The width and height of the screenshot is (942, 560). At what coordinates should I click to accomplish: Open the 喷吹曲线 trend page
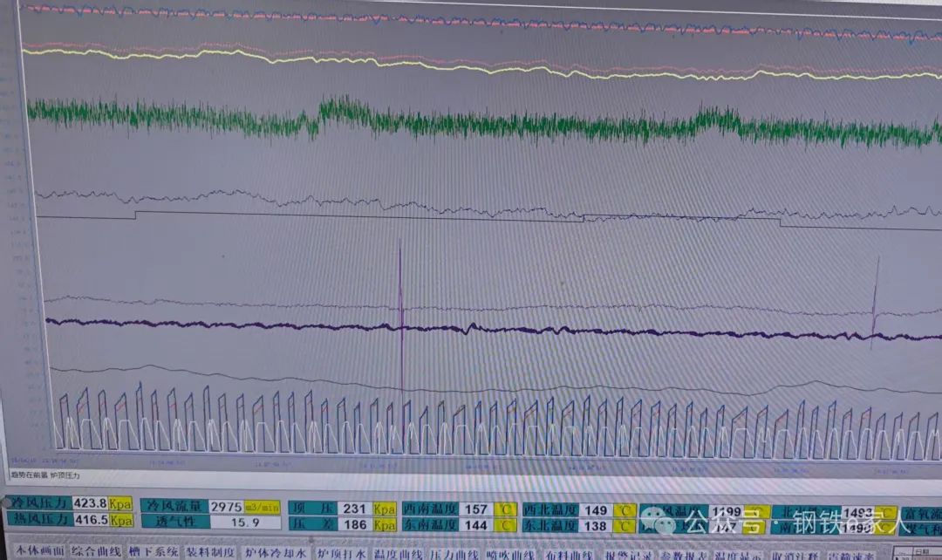(512, 554)
